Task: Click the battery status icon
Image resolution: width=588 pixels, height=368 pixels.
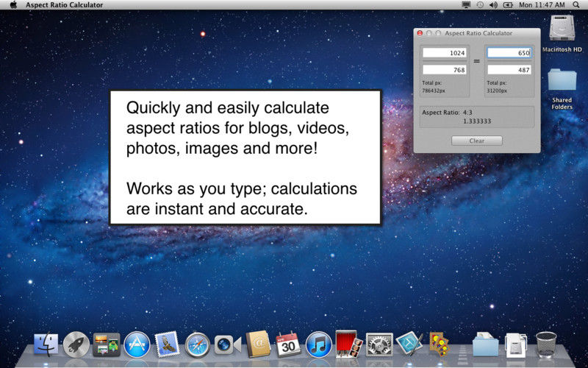Action: (x=508, y=5)
